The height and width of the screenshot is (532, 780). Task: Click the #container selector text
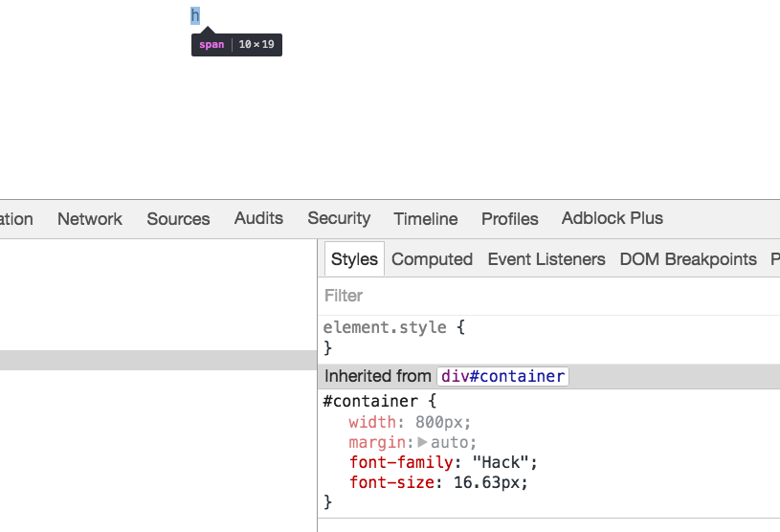tap(370, 401)
